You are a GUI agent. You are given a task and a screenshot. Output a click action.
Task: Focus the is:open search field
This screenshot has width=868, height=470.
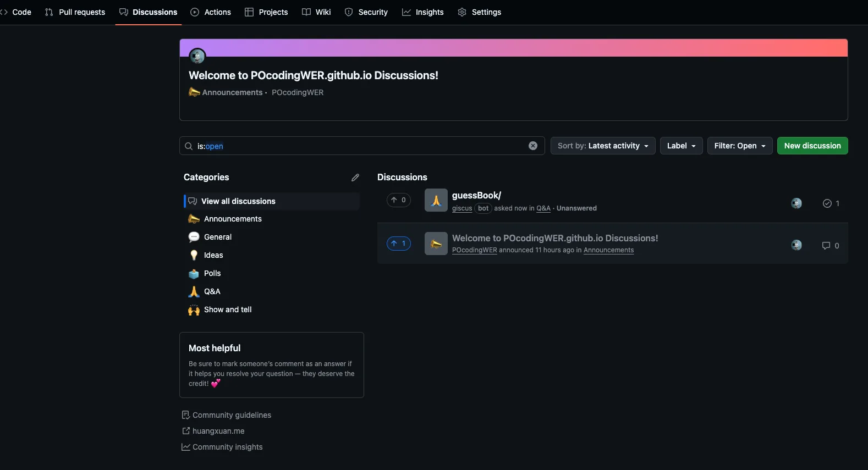coord(362,146)
